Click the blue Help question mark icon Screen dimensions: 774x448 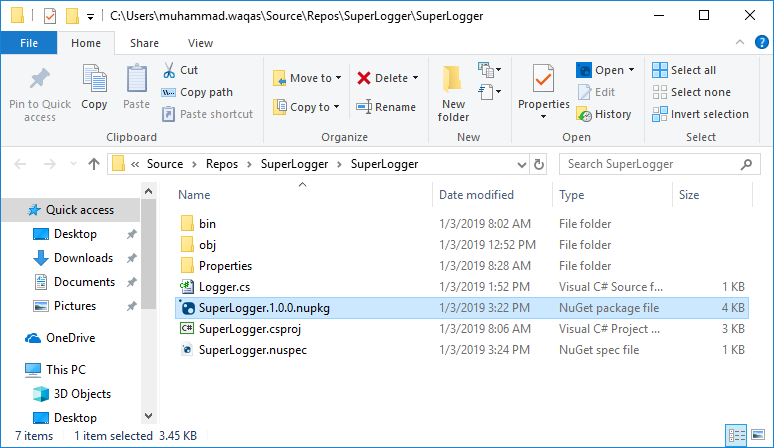pyautogui.click(x=762, y=42)
